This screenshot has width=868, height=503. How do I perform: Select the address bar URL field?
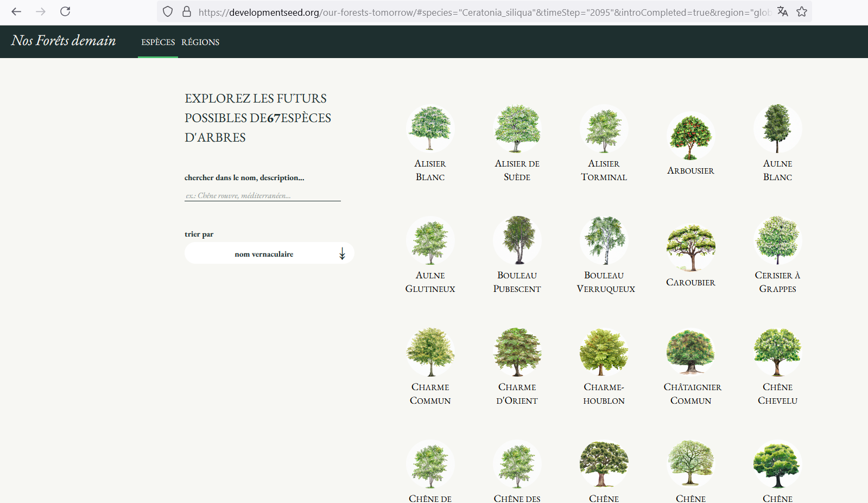click(484, 12)
